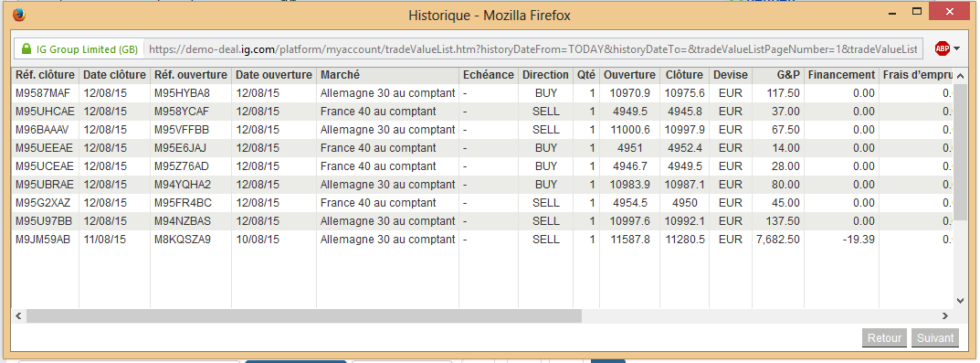Click the green padlock security icon

pos(26,48)
